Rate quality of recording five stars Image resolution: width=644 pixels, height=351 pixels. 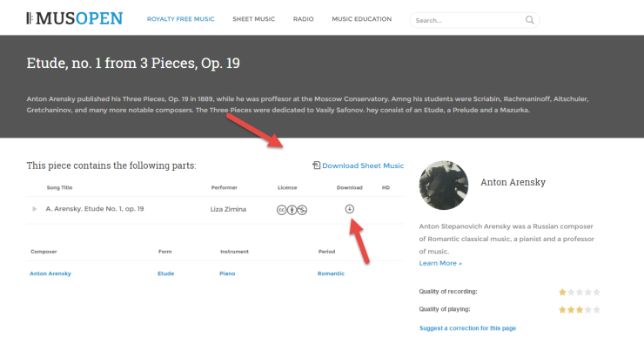(597, 293)
